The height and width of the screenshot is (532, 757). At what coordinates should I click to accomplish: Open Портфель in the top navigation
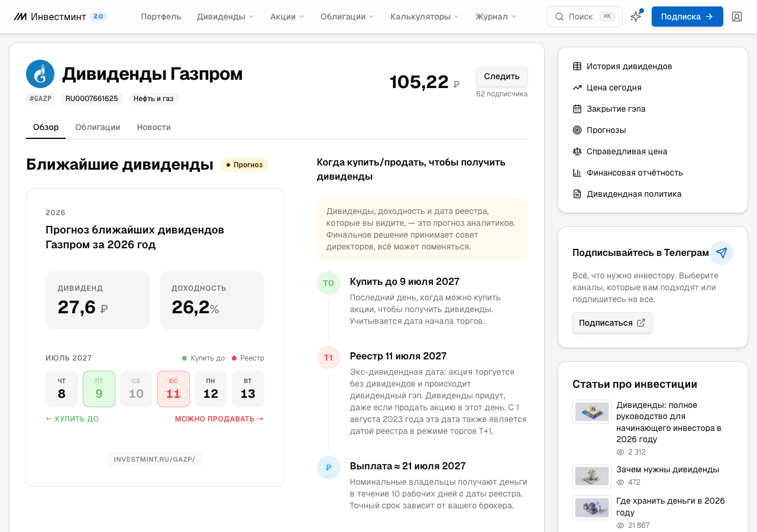tap(161, 17)
